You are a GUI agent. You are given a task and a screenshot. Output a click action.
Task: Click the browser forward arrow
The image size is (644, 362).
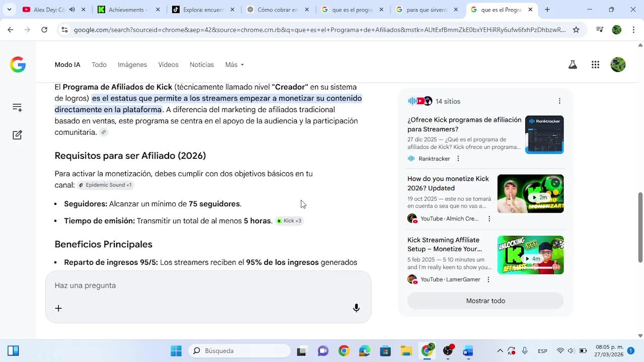click(x=27, y=30)
